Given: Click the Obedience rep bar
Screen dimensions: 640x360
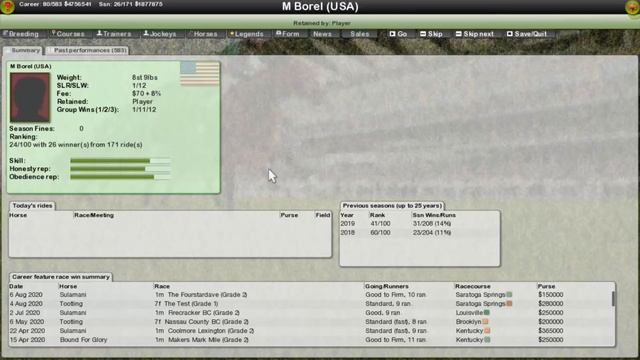Looking at the screenshot, I should [x=120, y=177].
